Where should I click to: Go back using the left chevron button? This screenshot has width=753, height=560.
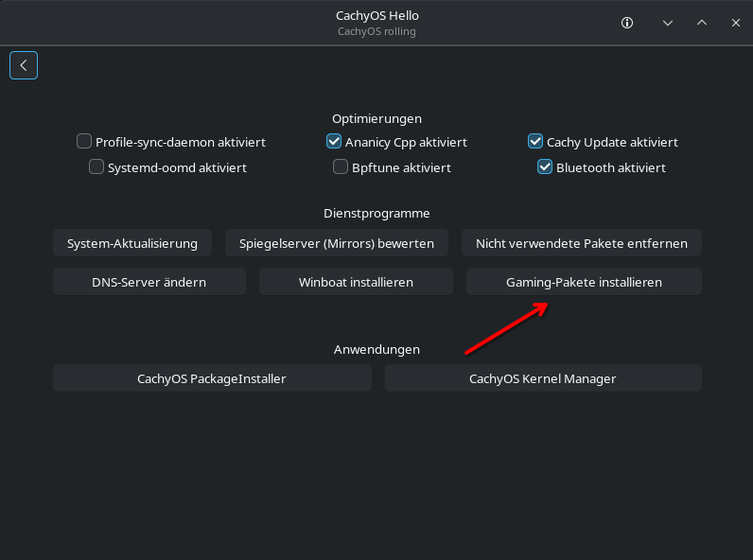point(24,65)
